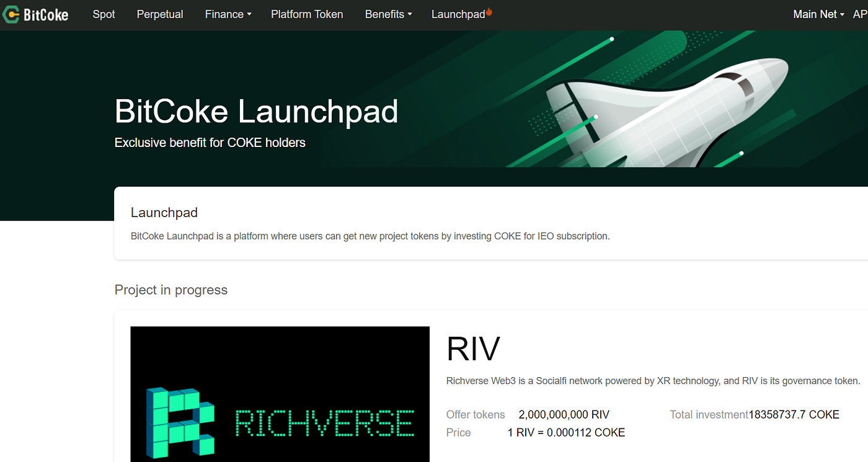Click the Richverse Web3 description text
The width and height of the screenshot is (868, 462).
coord(653,381)
